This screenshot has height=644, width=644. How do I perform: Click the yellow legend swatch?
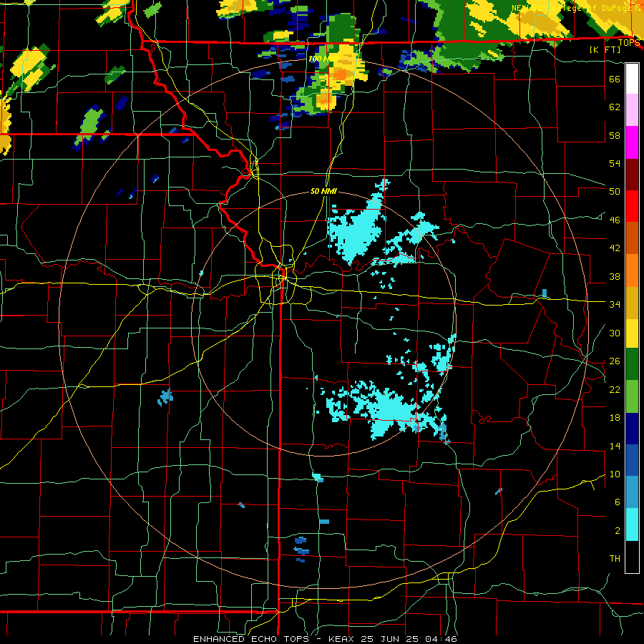(x=632, y=333)
